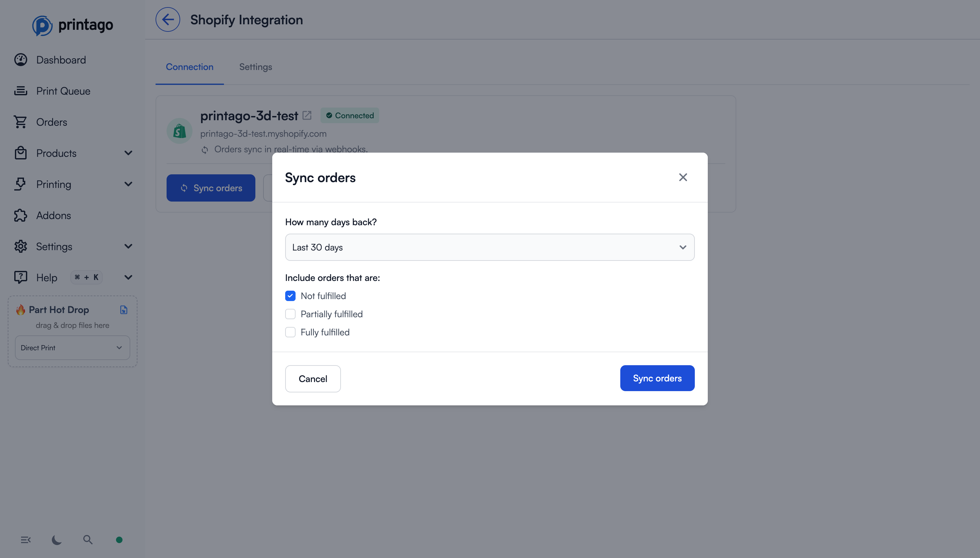The image size is (980, 558).
Task: Select the Connection tab
Action: pyautogui.click(x=189, y=67)
